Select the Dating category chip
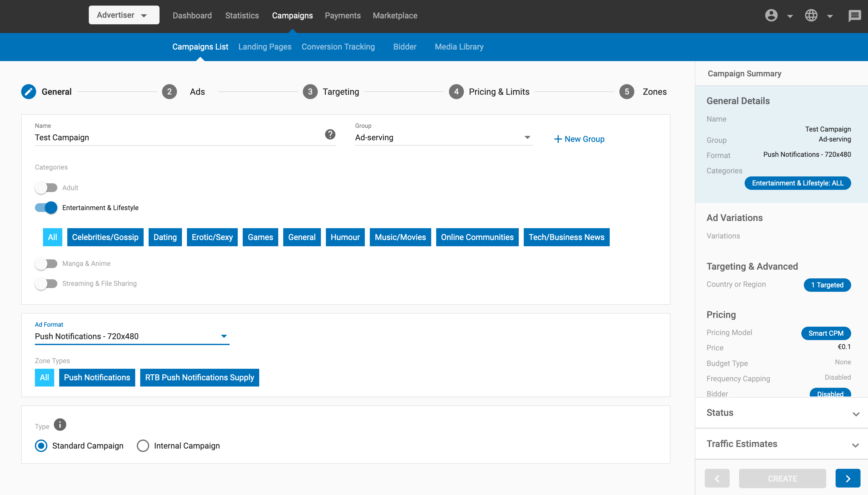868x495 pixels. tap(165, 237)
